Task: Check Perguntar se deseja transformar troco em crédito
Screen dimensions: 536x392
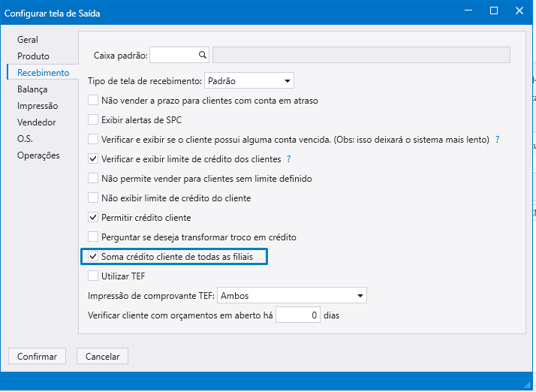Action: pos(93,237)
